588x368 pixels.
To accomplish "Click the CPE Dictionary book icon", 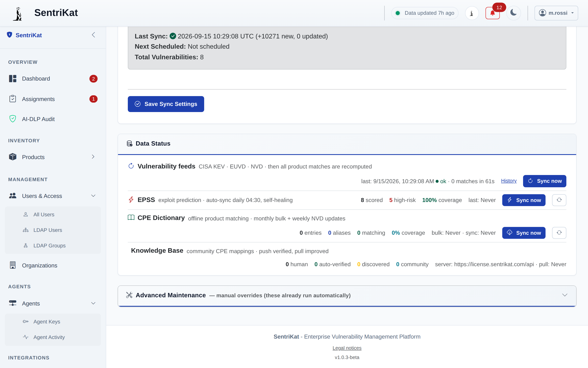I will point(131,217).
